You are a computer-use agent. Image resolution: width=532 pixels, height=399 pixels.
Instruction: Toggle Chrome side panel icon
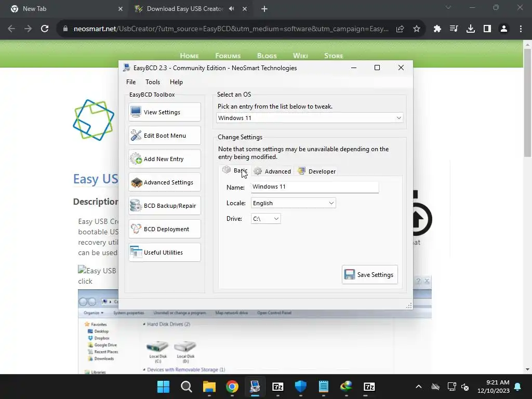487,29
